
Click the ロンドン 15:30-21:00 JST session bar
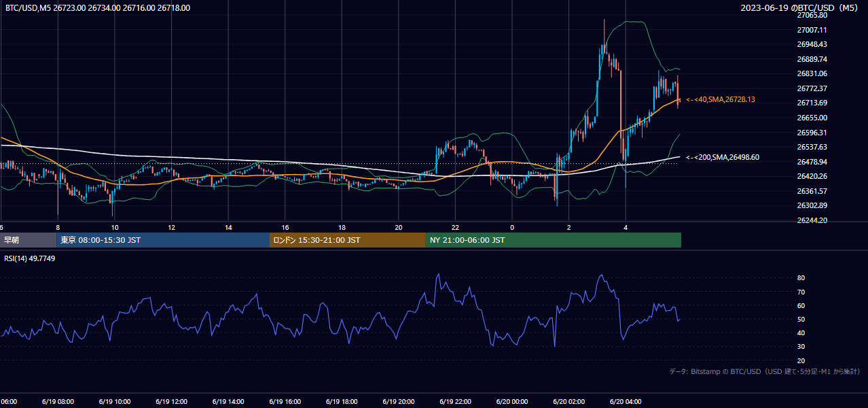[x=348, y=240]
